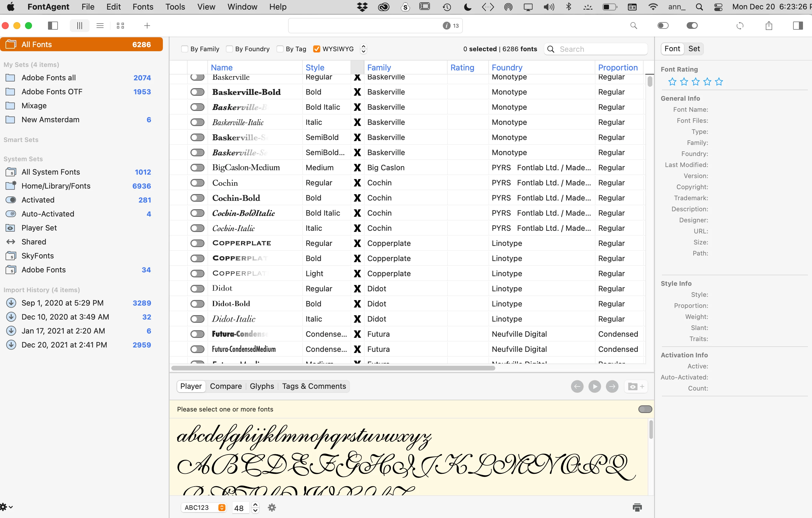Click the font size 48 stepper arrows

255,508
